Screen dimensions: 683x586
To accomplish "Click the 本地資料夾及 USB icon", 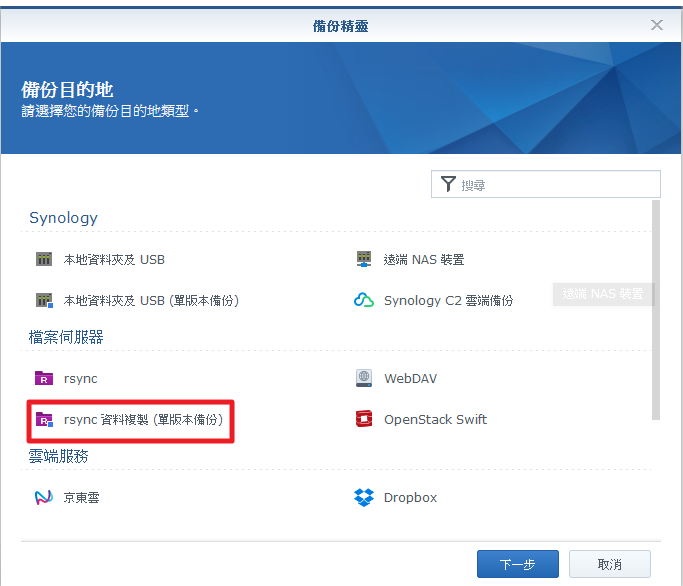I will pyautogui.click(x=44, y=259).
